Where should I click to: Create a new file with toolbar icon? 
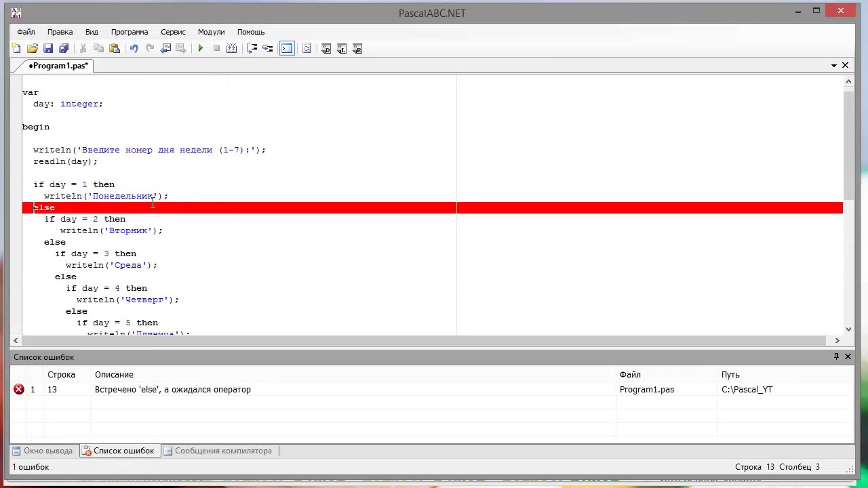16,48
